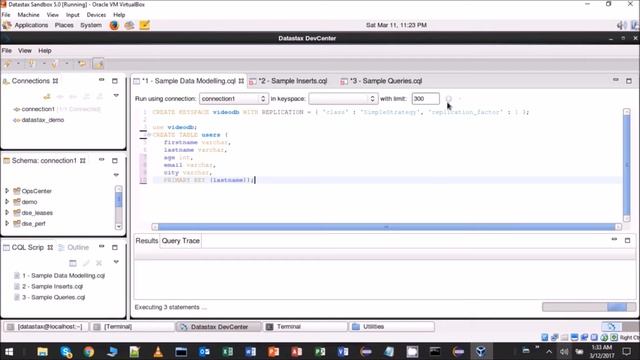This screenshot has width=640, height=360.
Task: Open Windows action center notifications
Action: tap(627, 351)
